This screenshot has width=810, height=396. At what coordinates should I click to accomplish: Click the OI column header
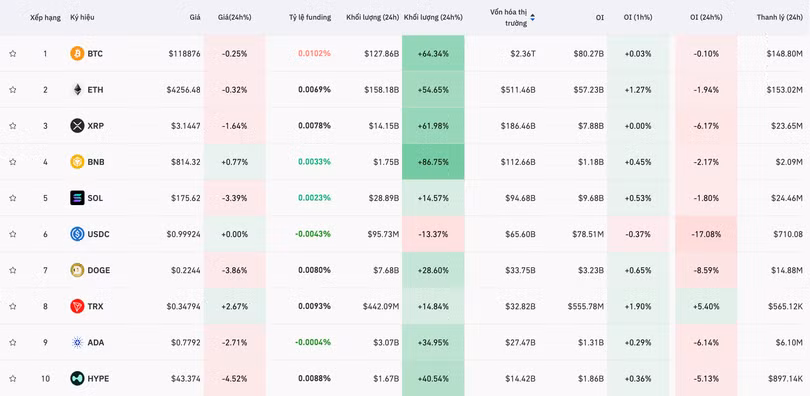coord(599,17)
